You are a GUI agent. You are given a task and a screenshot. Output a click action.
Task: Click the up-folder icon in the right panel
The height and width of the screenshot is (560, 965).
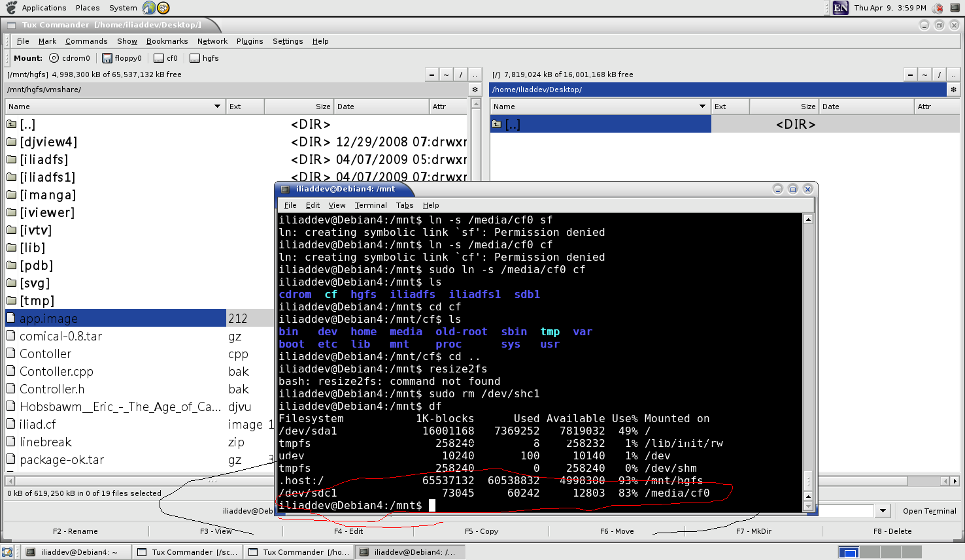coord(497,124)
